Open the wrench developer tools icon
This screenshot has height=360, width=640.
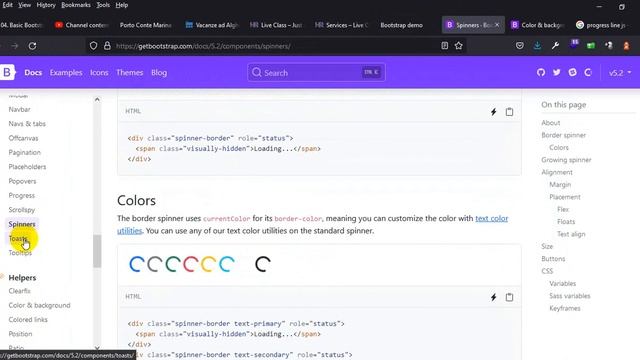(555, 46)
